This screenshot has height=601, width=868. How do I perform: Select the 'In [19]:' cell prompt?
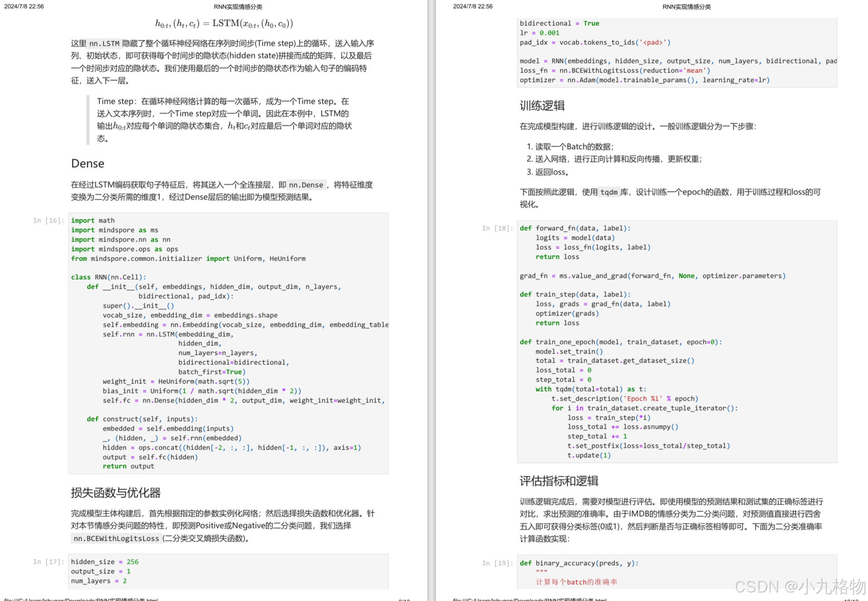(497, 563)
